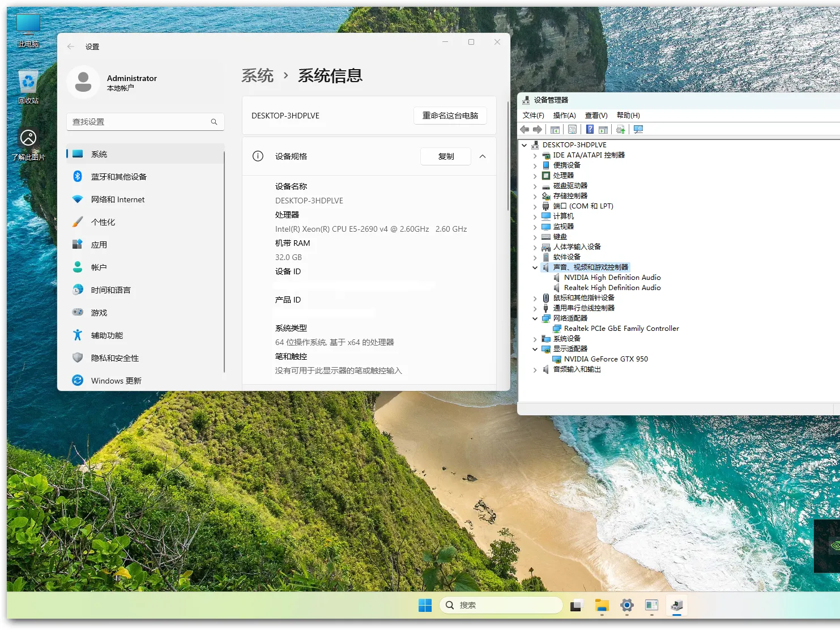Click the Update driver toolbar icon
The height and width of the screenshot is (630, 840).
[x=620, y=129]
